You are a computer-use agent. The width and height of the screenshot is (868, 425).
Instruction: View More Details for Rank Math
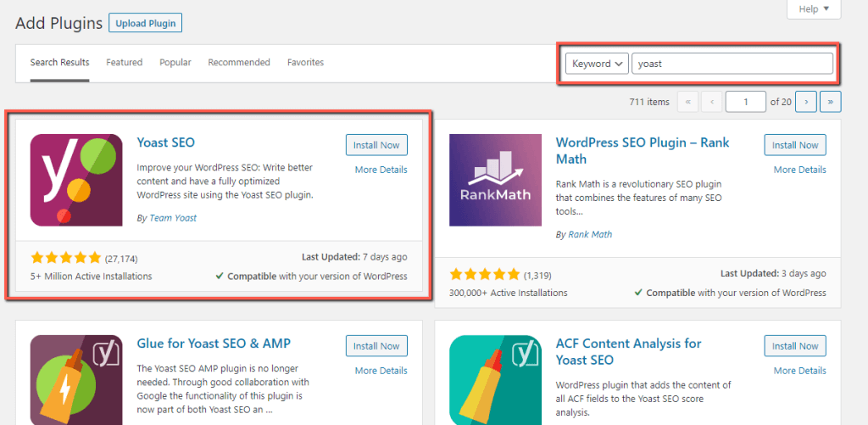click(800, 170)
